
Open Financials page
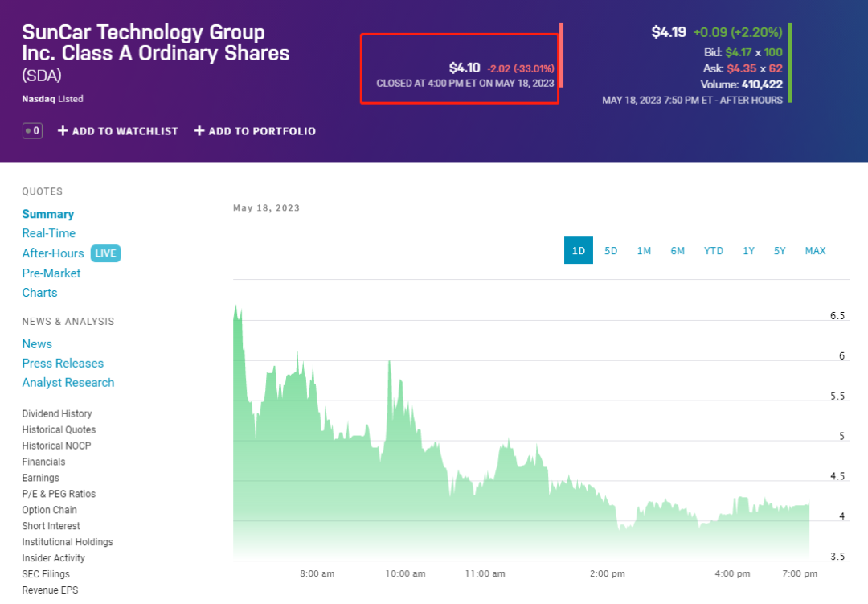(43, 462)
